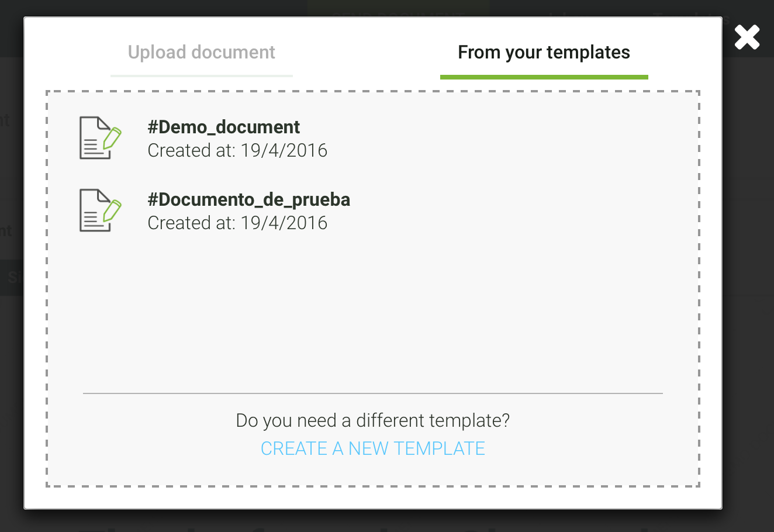This screenshot has width=774, height=532.
Task: Select the From your templates tab
Action: click(x=544, y=53)
